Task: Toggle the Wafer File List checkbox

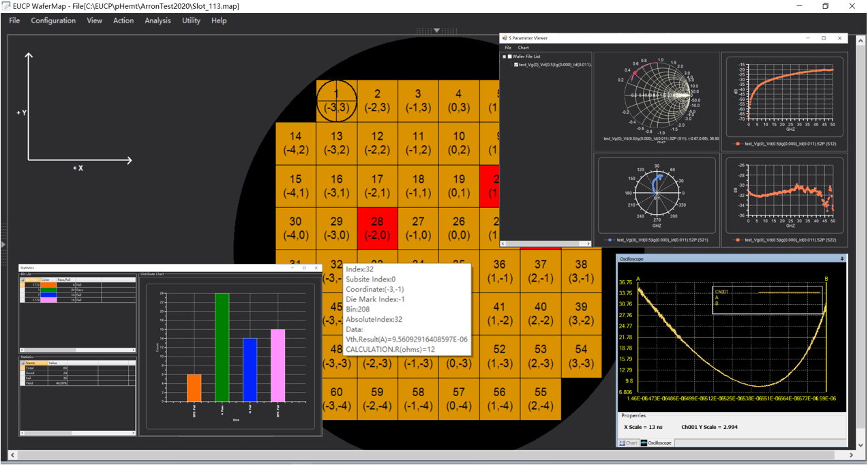Action: 510,57
